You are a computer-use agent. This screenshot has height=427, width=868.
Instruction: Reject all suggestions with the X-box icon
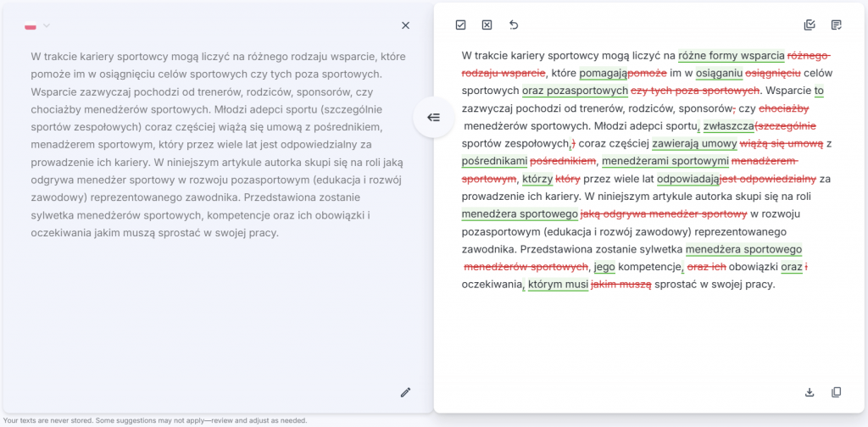coord(487,25)
